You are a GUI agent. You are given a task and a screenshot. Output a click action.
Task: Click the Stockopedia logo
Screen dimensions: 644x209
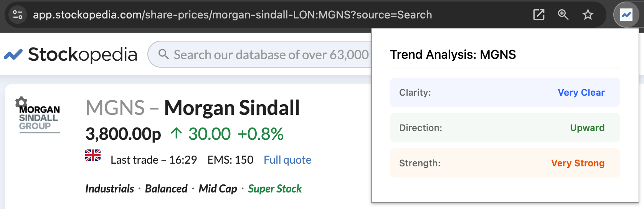click(71, 54)
